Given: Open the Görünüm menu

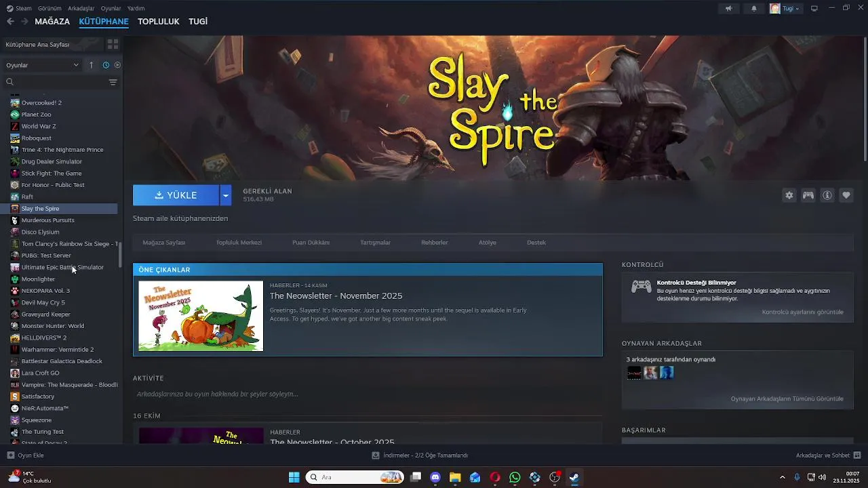Looking at the screenshot, I should click(50, 8).
